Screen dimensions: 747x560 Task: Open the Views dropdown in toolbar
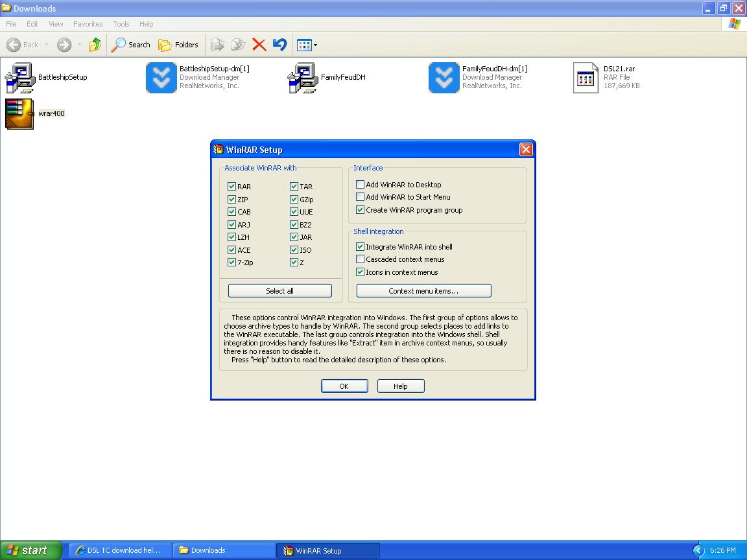coord(307,45)
